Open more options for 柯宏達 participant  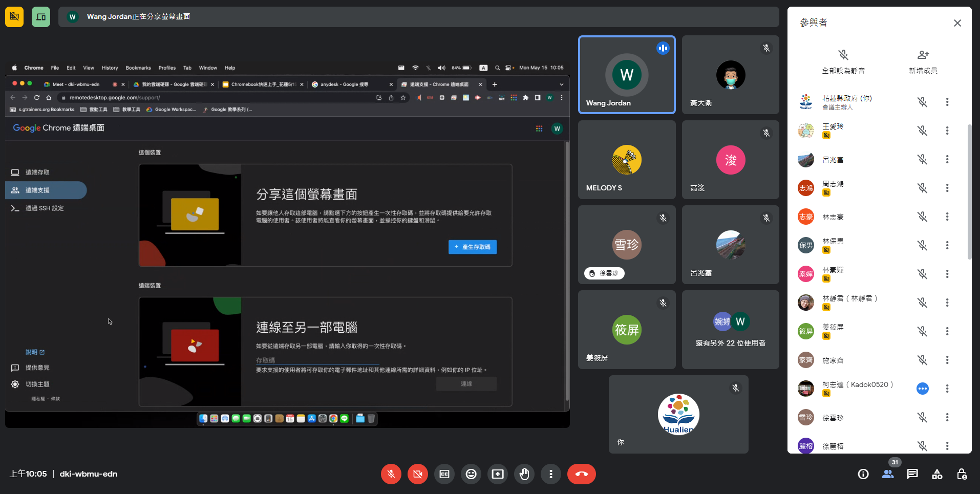947,389
